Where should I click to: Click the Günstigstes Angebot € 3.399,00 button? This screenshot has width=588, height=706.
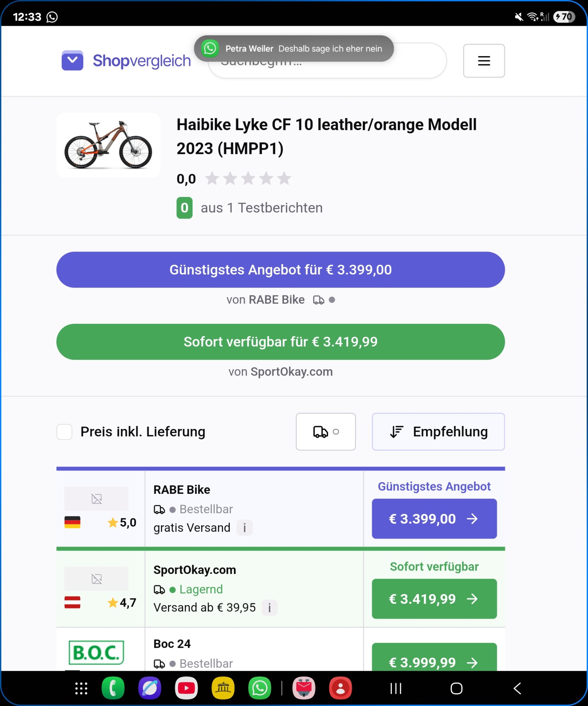point(280,270)
